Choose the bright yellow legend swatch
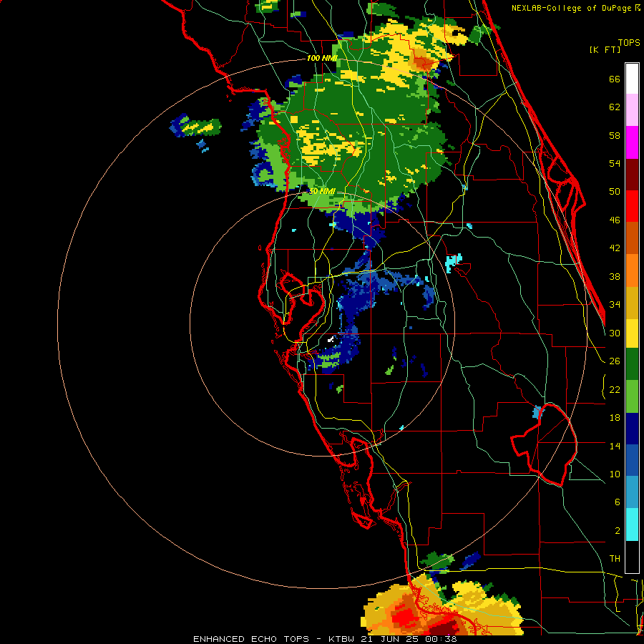Image resolution: width=644 pixels, height=644 pixels. (632, 333)
